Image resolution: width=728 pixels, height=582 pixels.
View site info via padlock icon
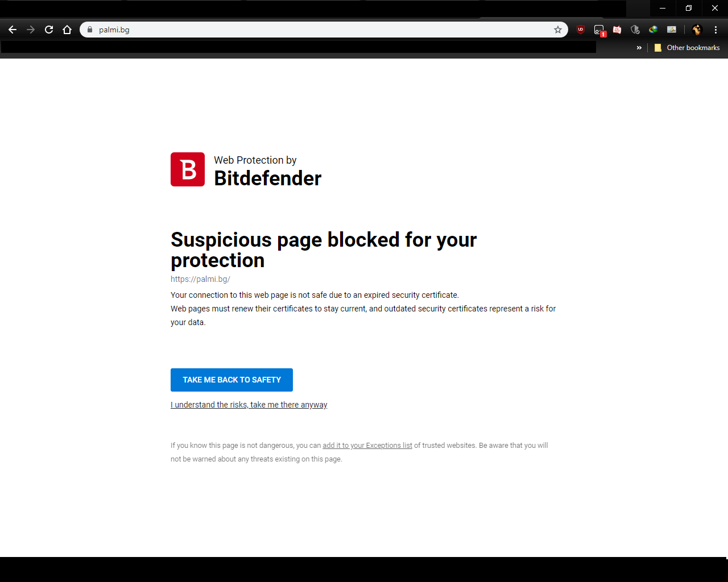(x=89, y=30)
